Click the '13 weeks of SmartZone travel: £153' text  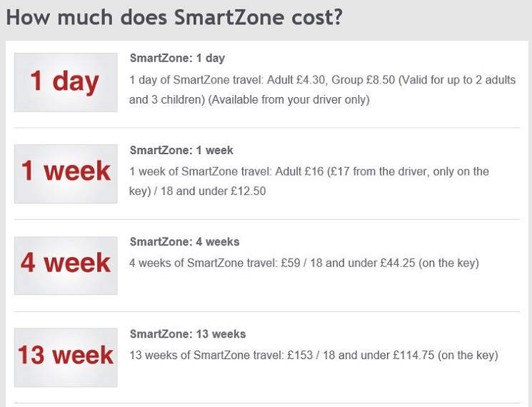(x=221, y=356)
